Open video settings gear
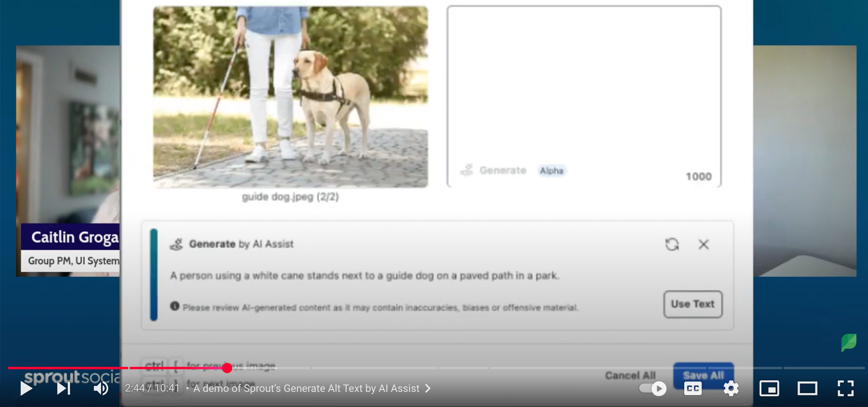The width and height of the screenshot is (868, 407). pos(731,389)
